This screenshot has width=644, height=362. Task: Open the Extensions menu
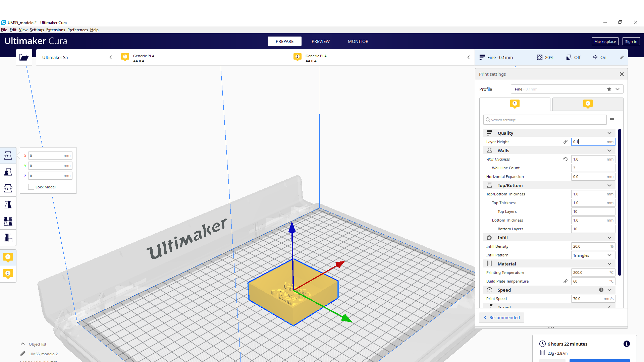click(56, 30)
